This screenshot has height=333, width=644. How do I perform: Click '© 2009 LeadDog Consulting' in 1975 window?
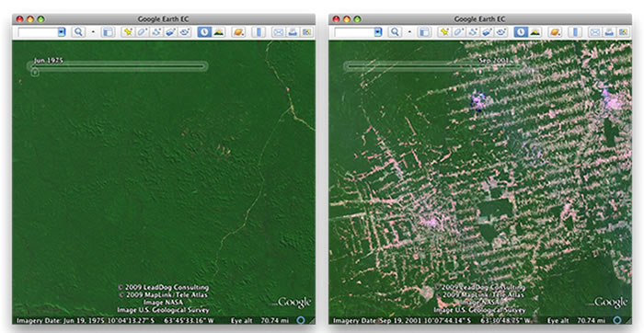[x=164, y=287]
